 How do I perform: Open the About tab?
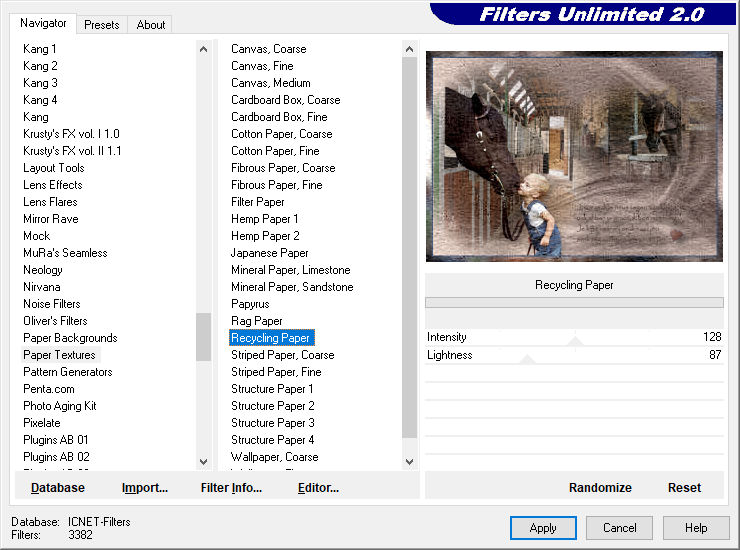point(151,25)
